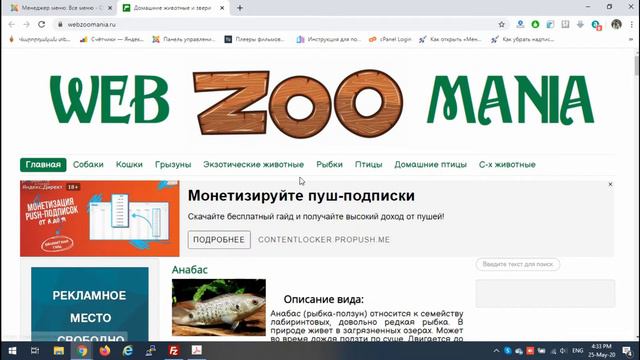Image resolution: width=640 pixels, height=360 pixels.
Task: Open a new browser tab
Action: 240,8
